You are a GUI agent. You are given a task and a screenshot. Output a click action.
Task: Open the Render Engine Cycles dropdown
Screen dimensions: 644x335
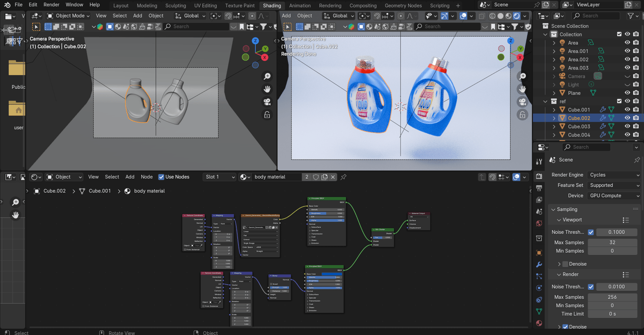pyautogui.click(x=614, y=175)
